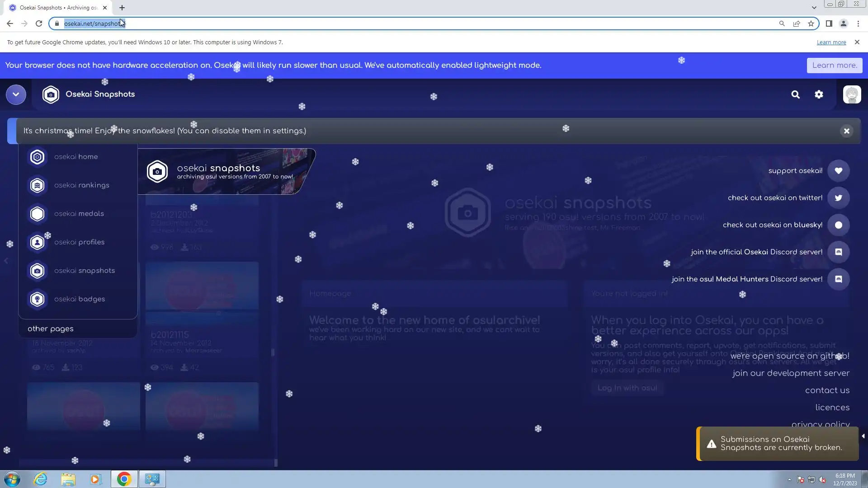Click the Osekai Discord server icon

[838, 252]
